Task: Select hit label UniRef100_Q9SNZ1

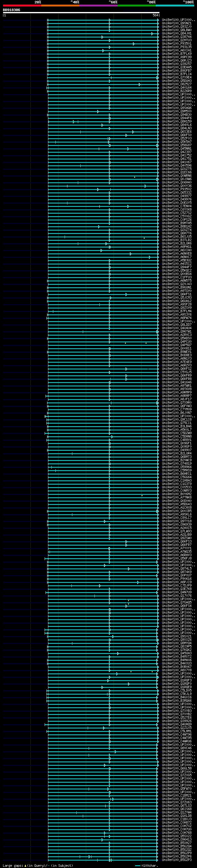Action: [177, 23]
